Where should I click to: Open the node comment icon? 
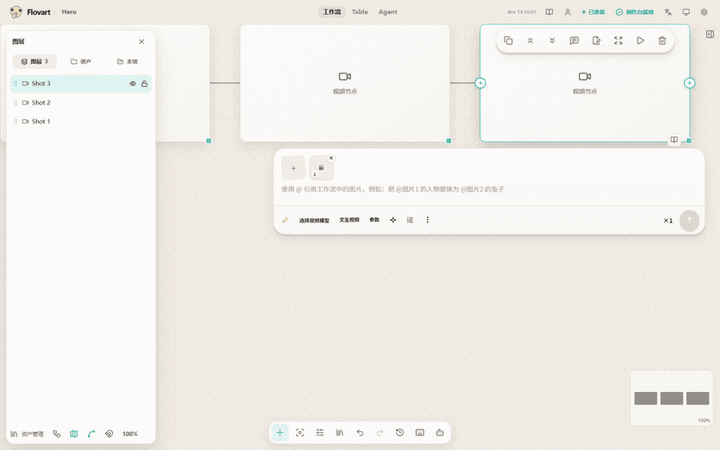(x=574, y=41)
